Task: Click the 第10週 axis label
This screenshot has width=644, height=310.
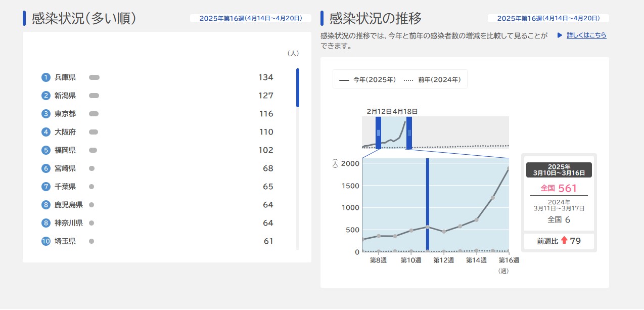Action: click(x=411, y=260)
